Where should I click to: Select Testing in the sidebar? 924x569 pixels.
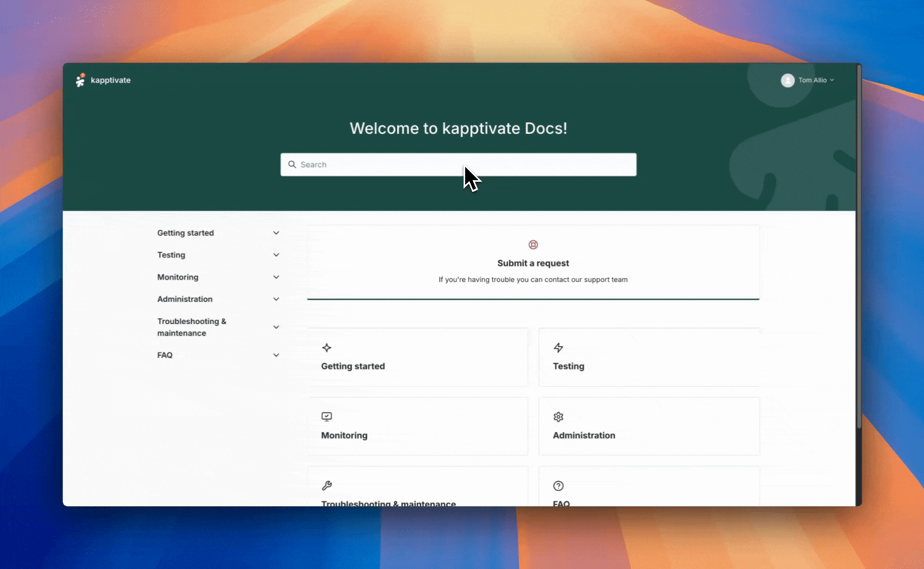(171, 255)
